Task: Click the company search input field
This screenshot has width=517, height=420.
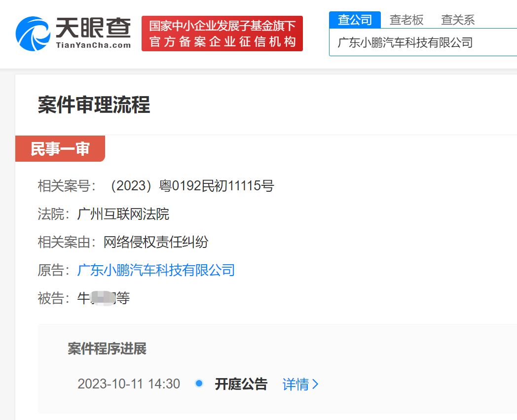Action: pos(424,43)
